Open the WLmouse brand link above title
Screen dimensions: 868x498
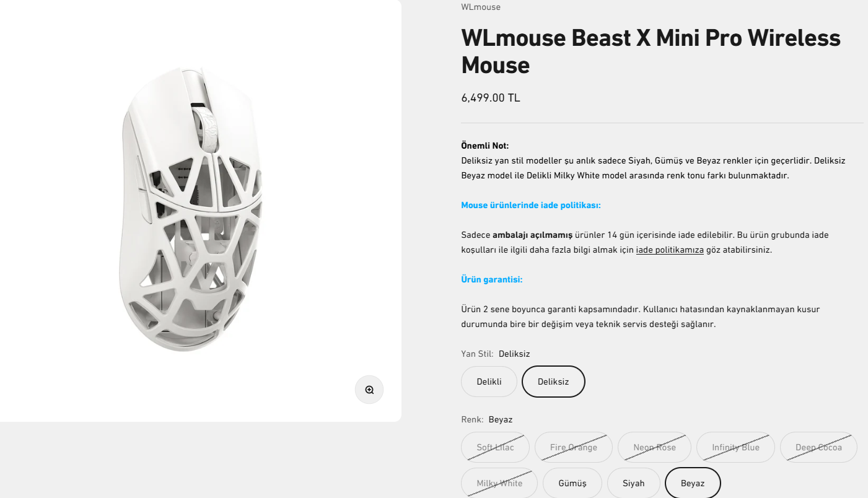(x=480, y=7)
